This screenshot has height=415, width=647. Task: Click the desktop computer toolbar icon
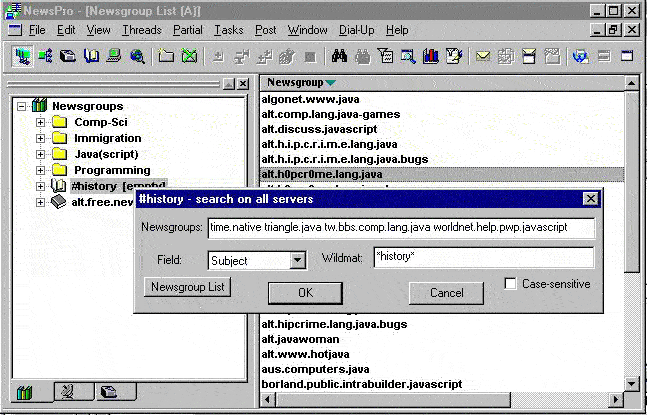(x=113, y=56)
